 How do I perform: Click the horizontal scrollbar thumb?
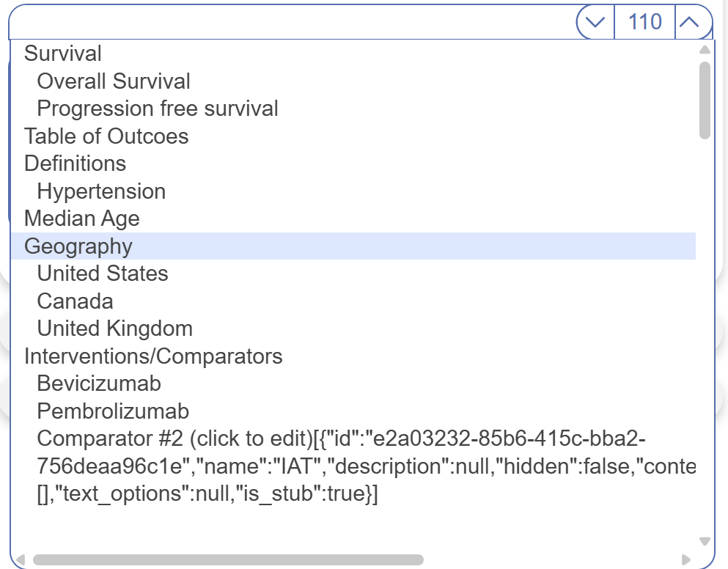(x=228, y=560)
